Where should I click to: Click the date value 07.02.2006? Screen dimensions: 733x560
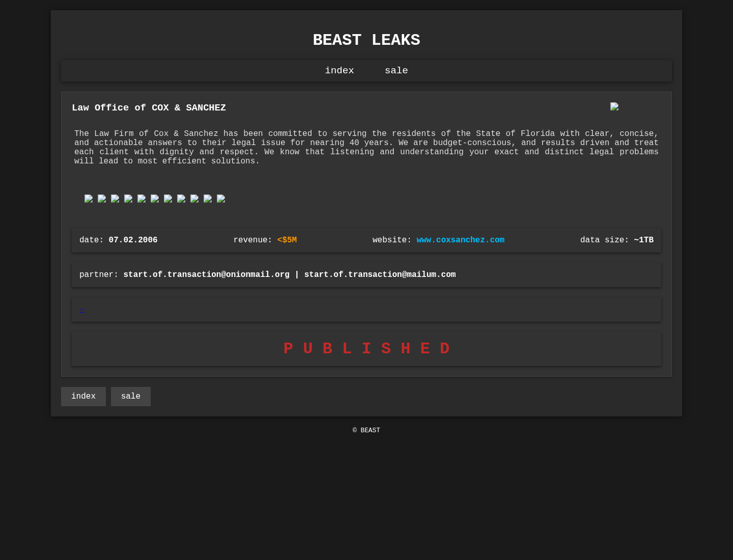point(133,240)
